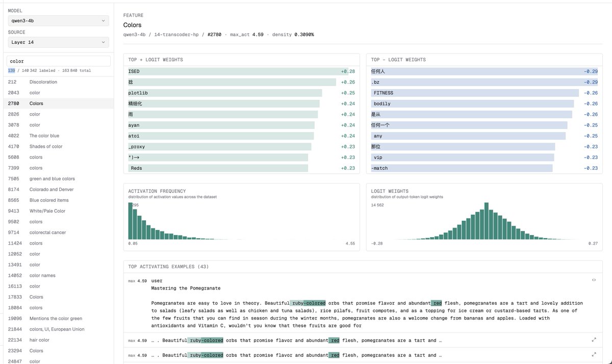Select feature 7399 colors
Viewport: 612px width, 364px height.
(58, 168)
